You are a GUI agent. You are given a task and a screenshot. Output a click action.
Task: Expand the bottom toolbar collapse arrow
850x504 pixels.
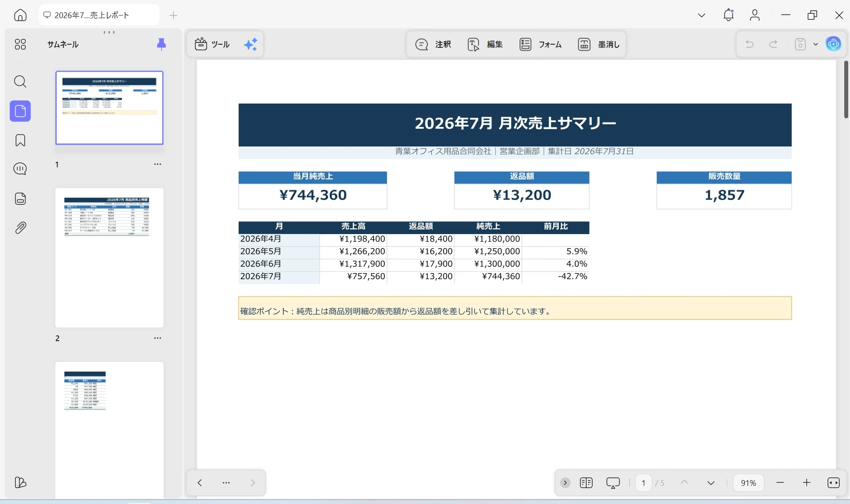click(565, 483)
